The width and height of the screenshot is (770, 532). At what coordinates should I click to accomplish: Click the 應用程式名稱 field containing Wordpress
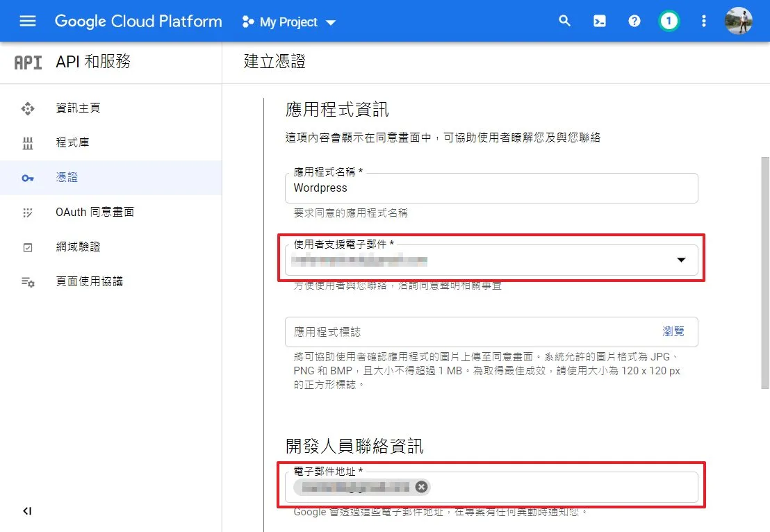(491, 188)
